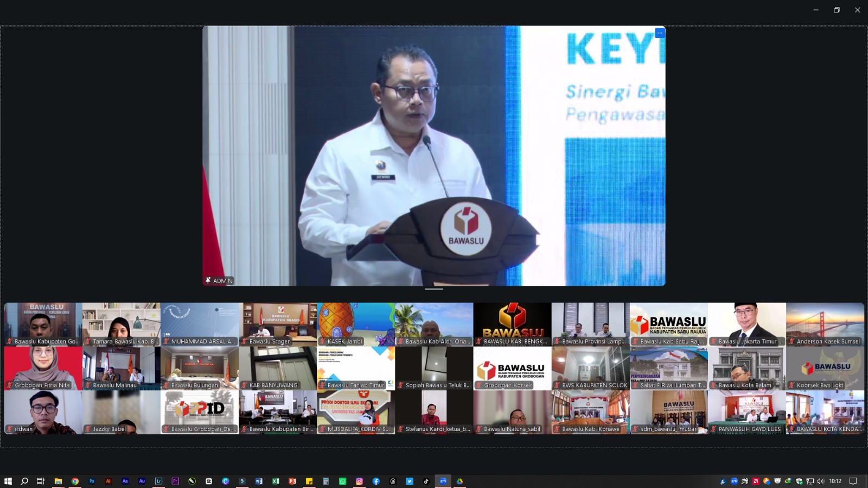Launch Adobe Lightroom from the taskbar

point(158,481)
